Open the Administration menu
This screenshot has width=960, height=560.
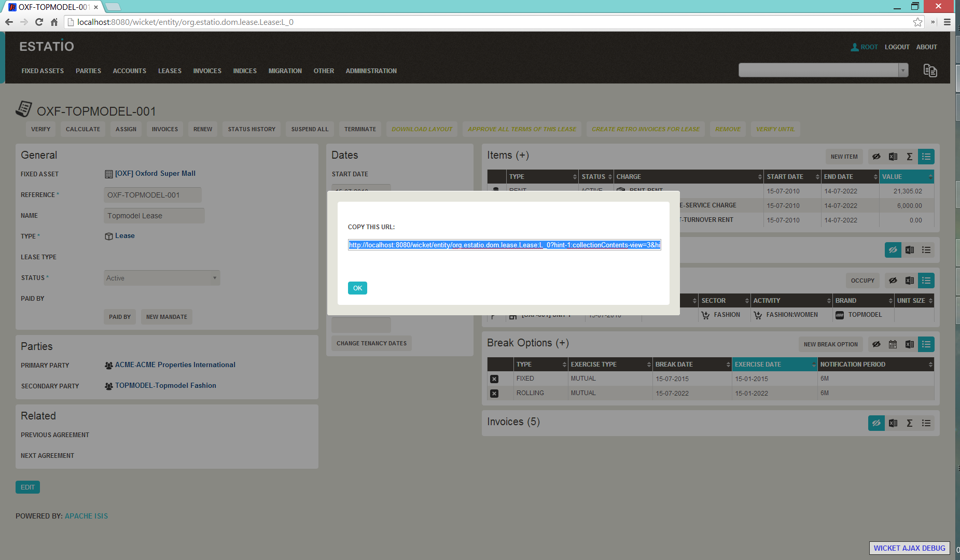[371, 71]
